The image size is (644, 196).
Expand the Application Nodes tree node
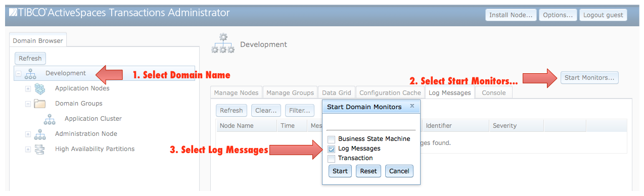[28, 89]
